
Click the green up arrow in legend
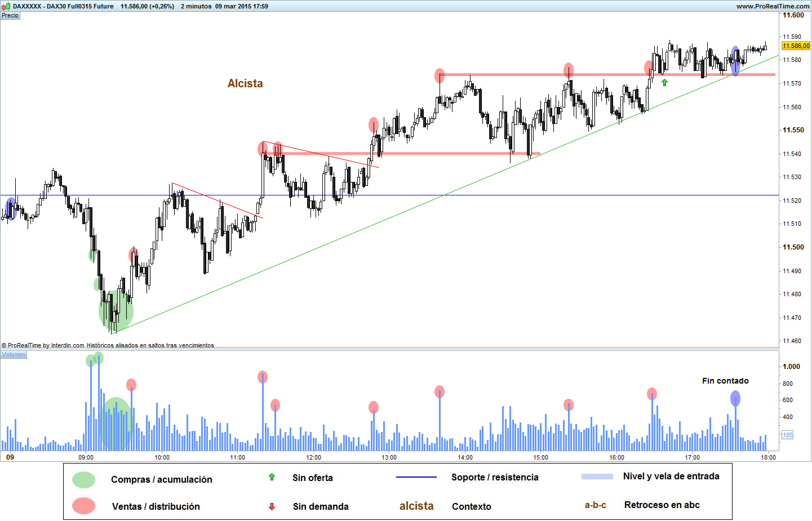272,477
